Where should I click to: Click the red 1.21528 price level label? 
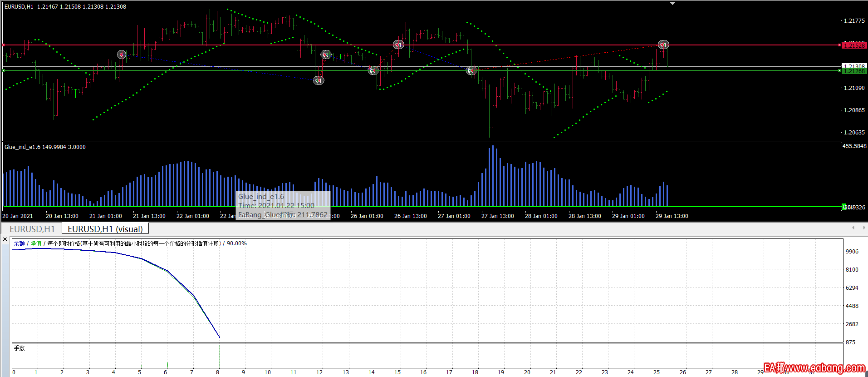pos(854,45)
